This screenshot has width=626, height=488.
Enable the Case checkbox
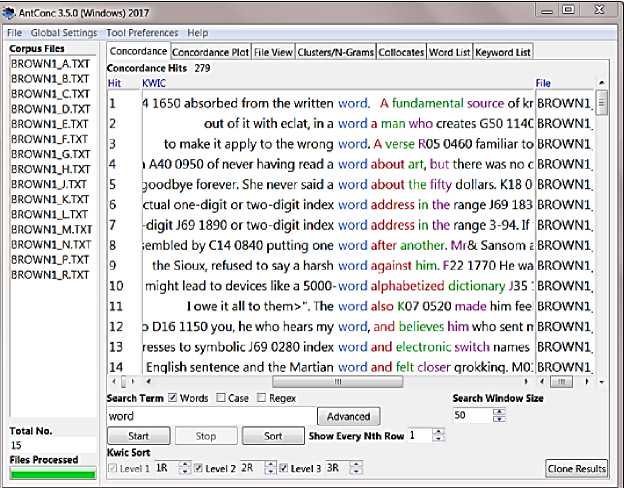(220, 398)
